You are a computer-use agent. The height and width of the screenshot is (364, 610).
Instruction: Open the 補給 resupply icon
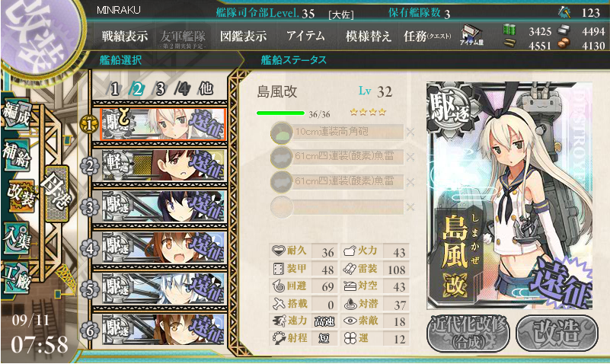click(x=17, y=155)
